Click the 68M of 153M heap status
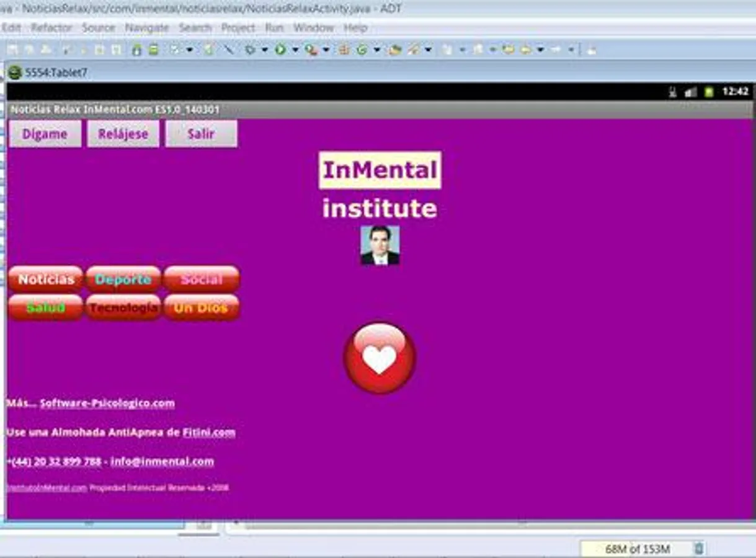This screenshot has width=756, height=558. click(638, 549)
